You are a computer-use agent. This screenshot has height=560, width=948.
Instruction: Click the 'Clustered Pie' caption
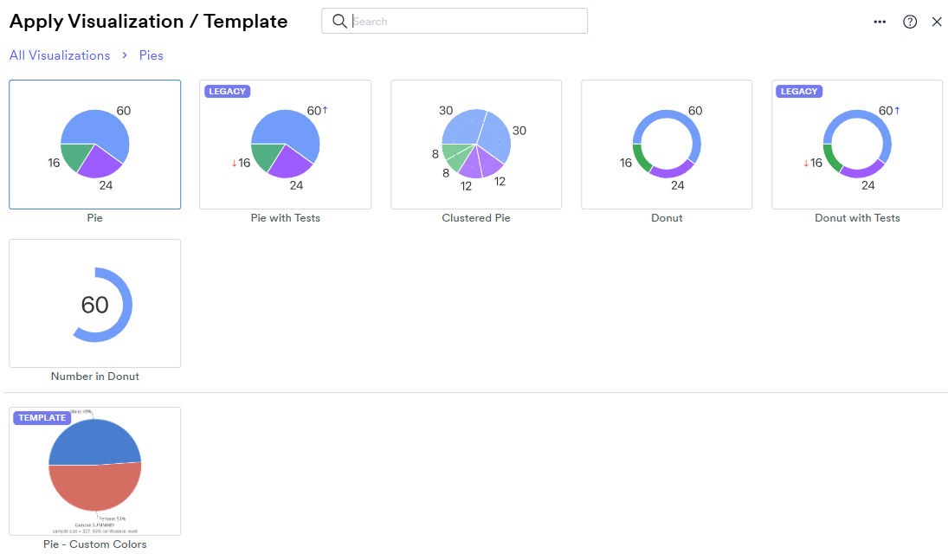476,218
